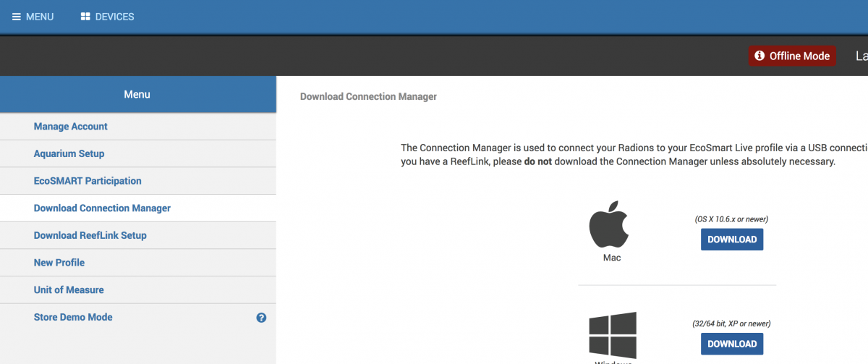Image resolution: width=868 pixels, height=364 pixels.
Task: Click the blue Menu panel header
Action: (x=137, y=94)
